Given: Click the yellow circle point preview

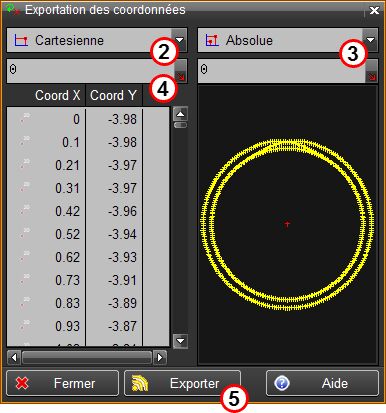Looking at the screenshot, I should pos(287,225).
